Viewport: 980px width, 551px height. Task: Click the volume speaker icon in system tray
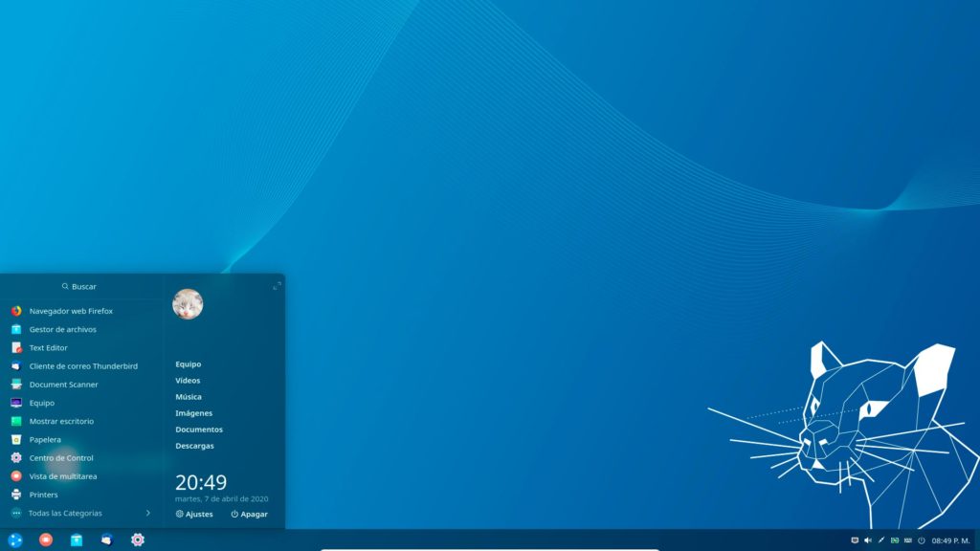click(868, 540)
